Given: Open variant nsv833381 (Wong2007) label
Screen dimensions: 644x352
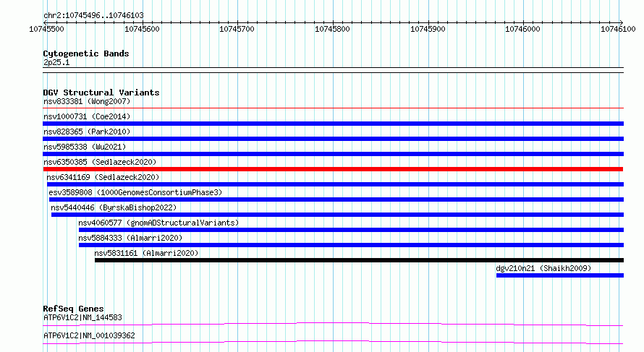Looking at the screenshot, I should click(87, 101).
